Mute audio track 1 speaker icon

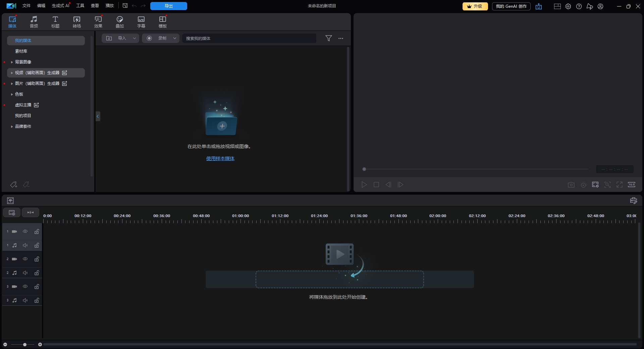click(x=25, y=245)
